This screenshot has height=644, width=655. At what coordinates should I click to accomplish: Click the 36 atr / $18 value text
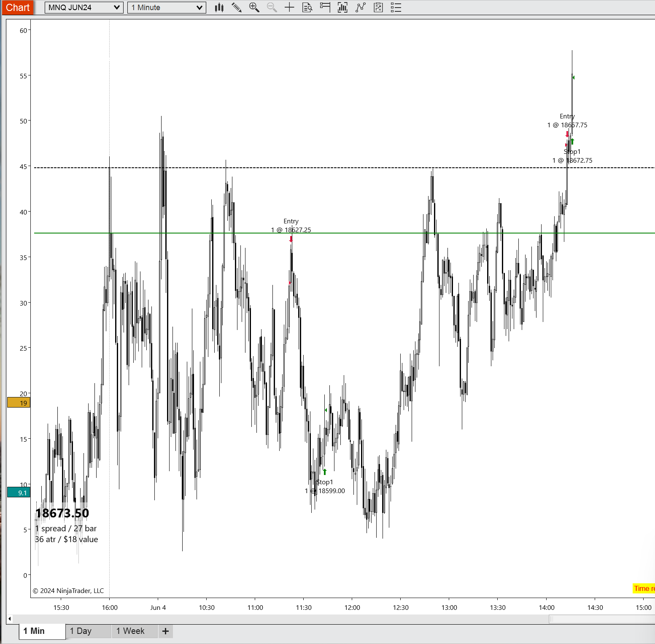coord(67,539)
